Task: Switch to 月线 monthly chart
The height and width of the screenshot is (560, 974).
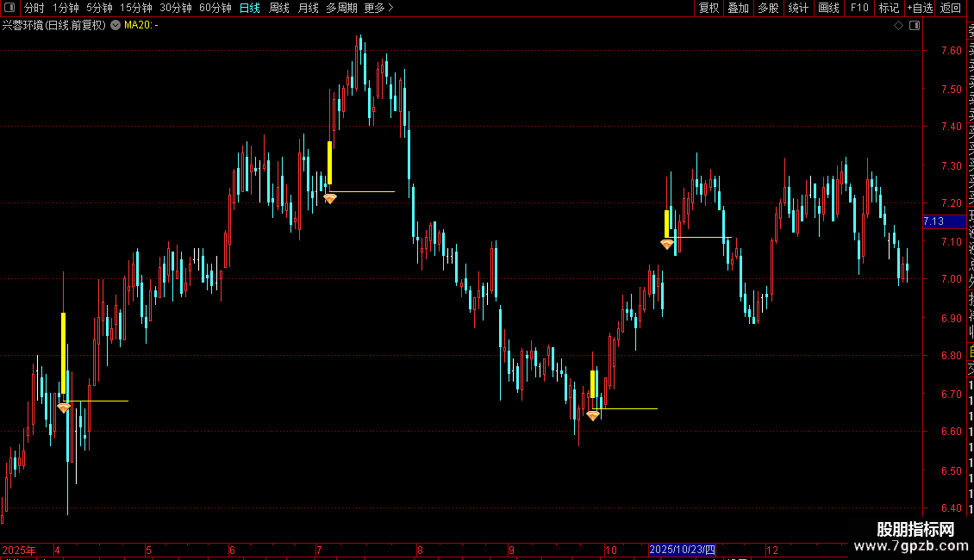Action: [x=308, y=8]
